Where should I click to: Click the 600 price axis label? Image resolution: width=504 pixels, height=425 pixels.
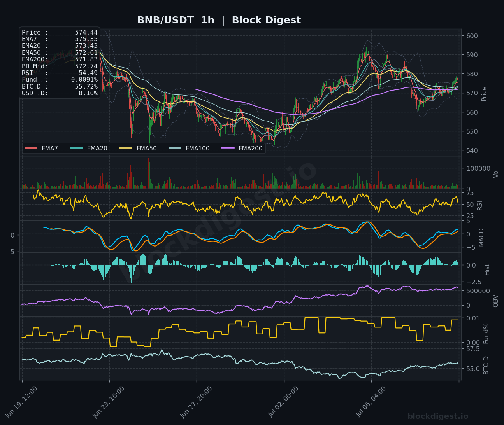[x=472, y=36]
